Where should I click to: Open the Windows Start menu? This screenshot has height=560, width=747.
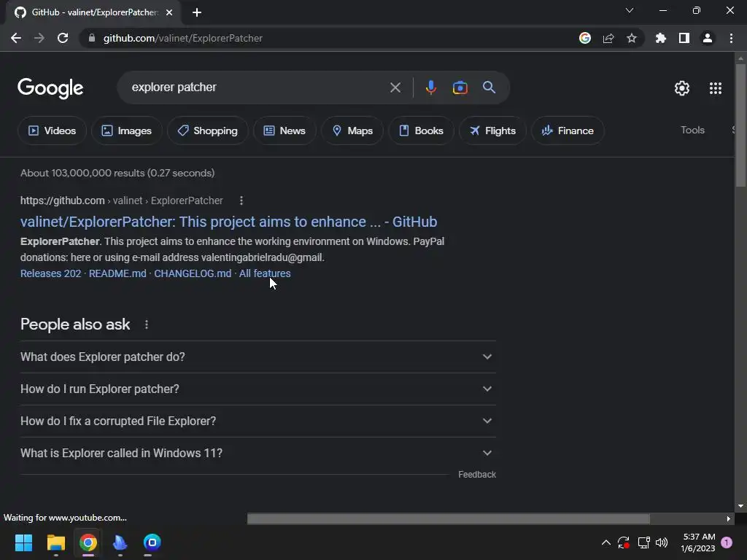click(x=23, y=542)
